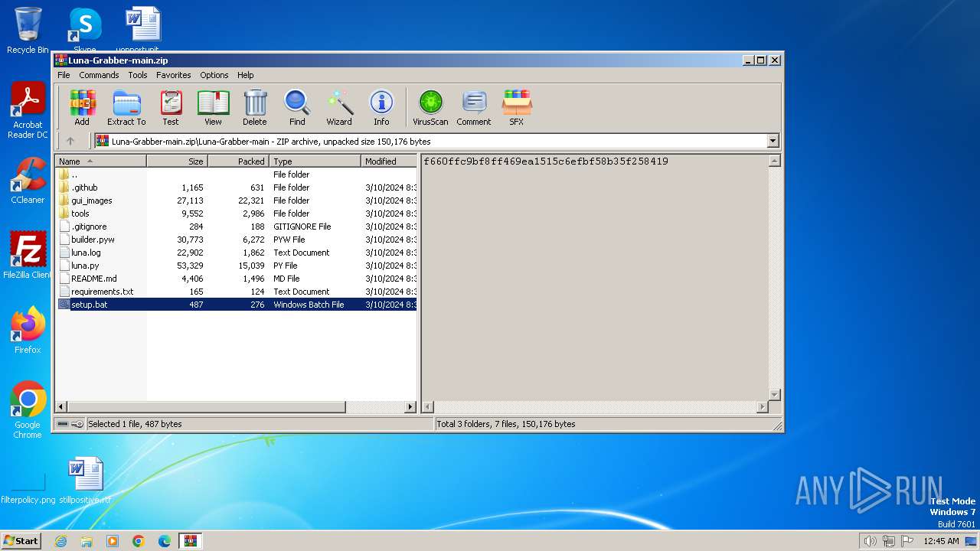Click the password key status icon
The width and height of the screenshot is (980, 551).
77,424
